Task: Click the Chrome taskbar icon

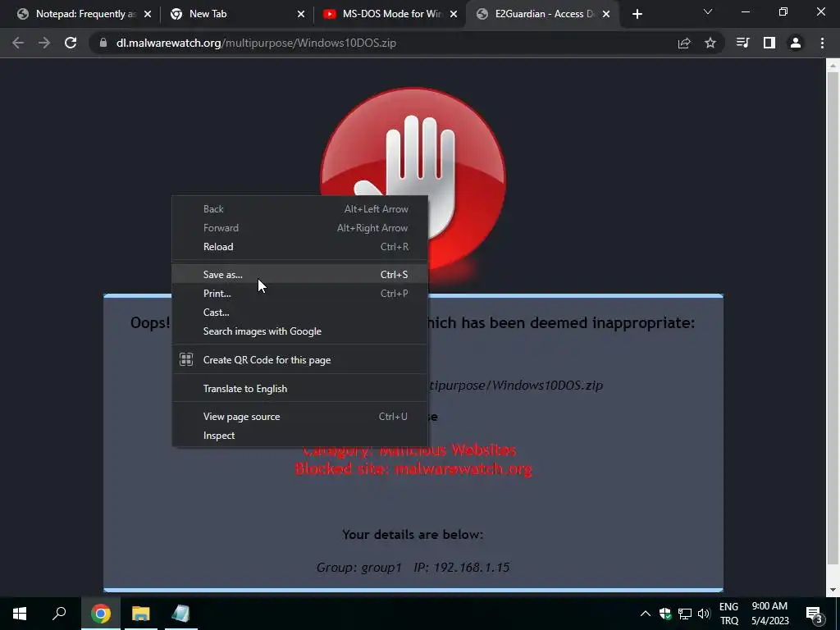Action: 101,614
